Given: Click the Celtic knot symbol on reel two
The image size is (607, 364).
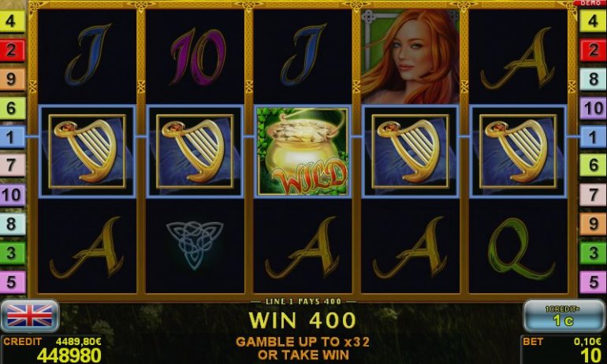Looking at the screenshot, I should point(195,244).
